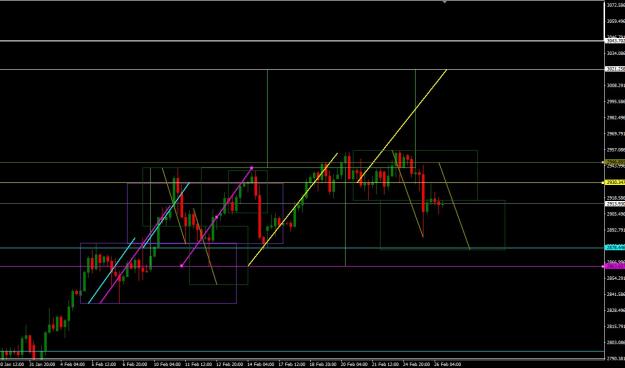This screenshot has height=368, width=625.
Task: Click the '31 Jan 20:00' time axis label
Action: pyautogui.click(x=42, y=364)
